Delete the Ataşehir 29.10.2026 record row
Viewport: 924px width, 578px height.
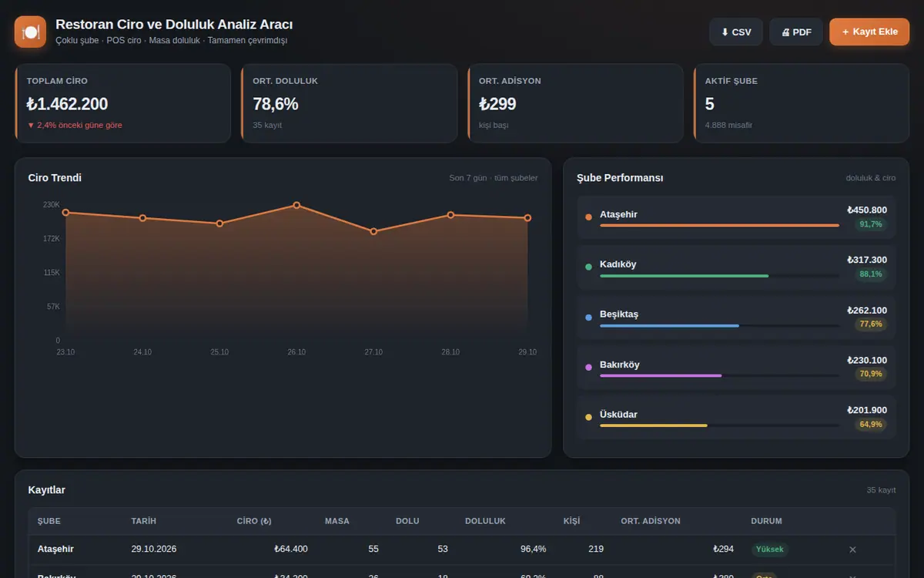coord(852,549)
